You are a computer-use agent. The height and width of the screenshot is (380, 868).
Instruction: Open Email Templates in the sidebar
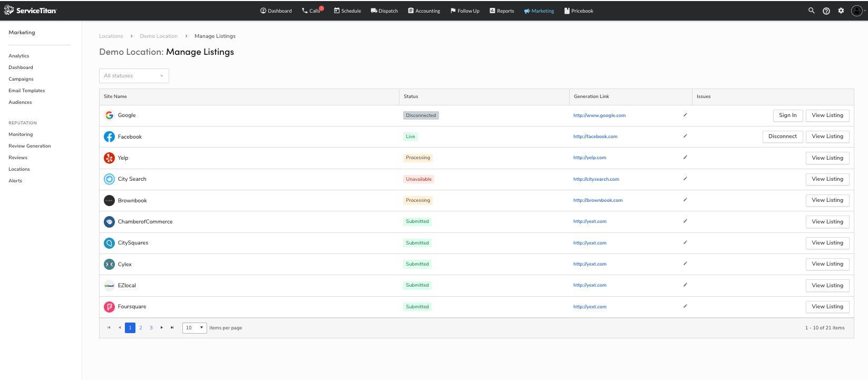(x=27, y=91)
